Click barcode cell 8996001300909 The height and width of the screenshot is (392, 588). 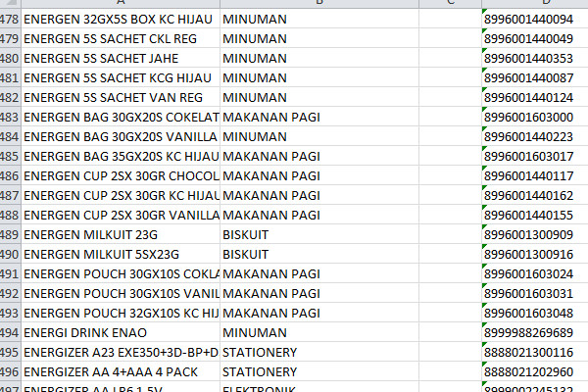tap(535, 234)
